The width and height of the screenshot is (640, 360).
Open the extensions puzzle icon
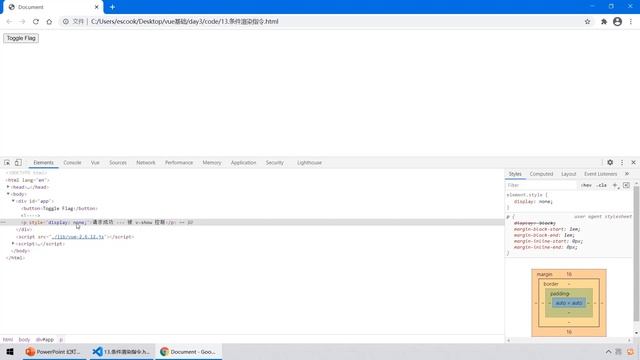[x=604, y=22]
